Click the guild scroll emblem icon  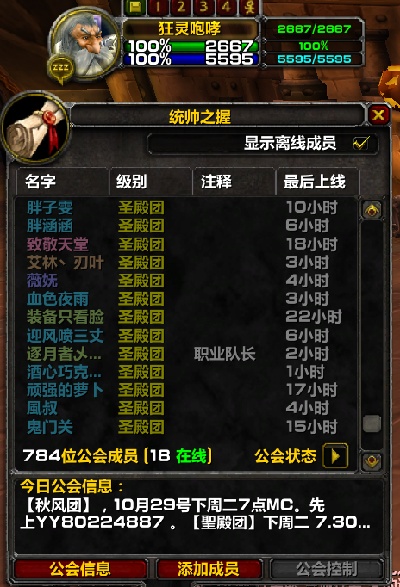coord(34,129)
